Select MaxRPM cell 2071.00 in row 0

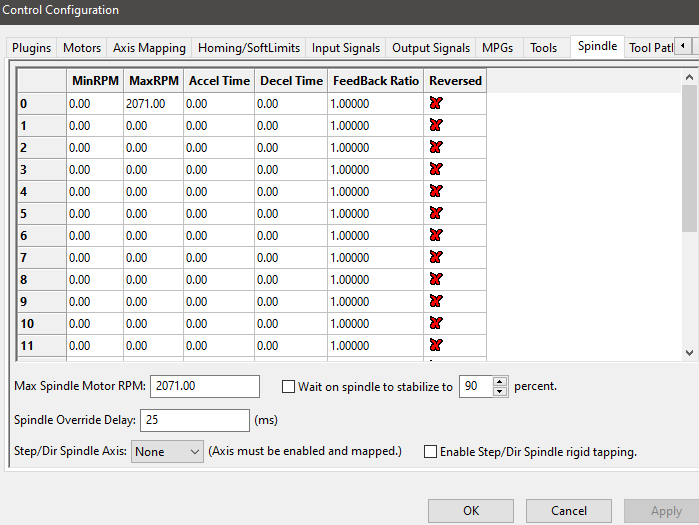coord(153,103)
